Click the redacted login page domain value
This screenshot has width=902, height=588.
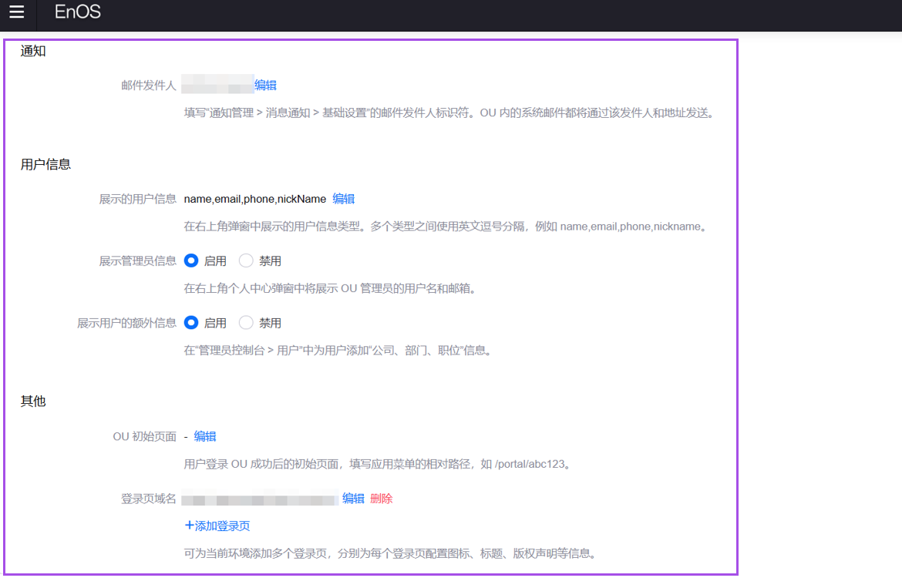259,499
